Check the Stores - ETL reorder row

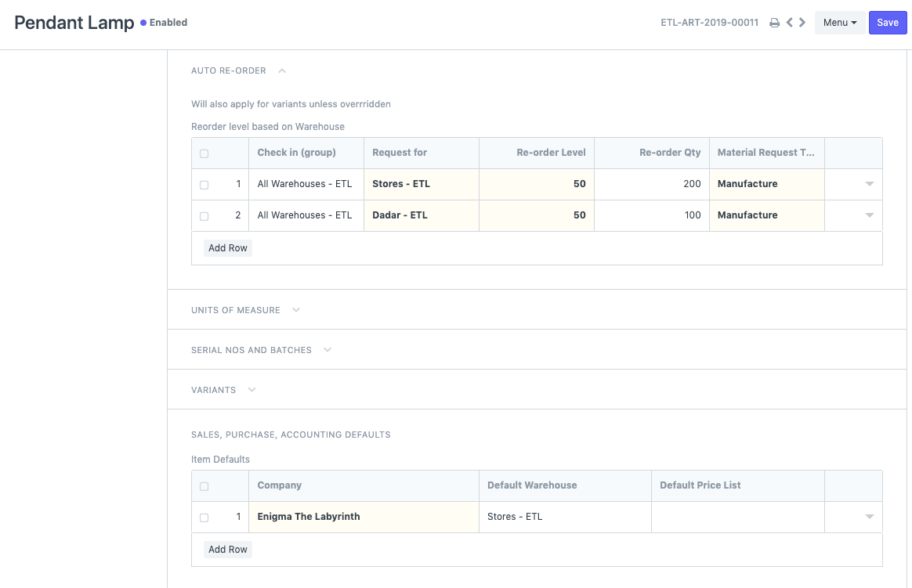tap(204, 185)
